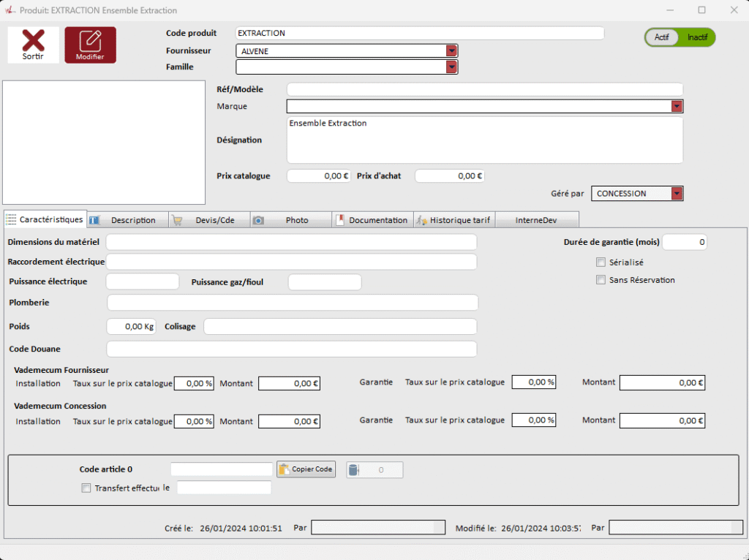This screenshot has width=749, height=560.
Task: Click the shopping cart Devis/Cde icon
Action: [177, 220]
